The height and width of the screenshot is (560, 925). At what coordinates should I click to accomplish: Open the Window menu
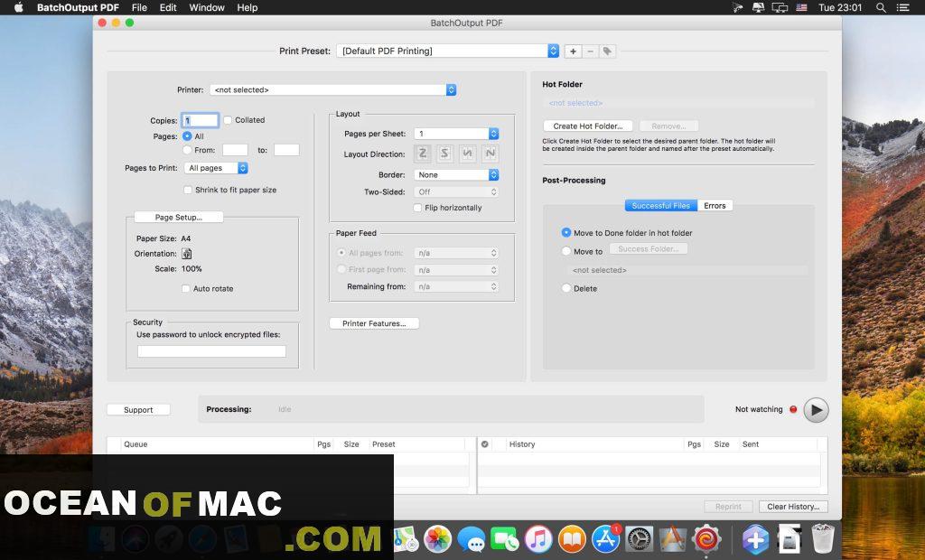[207, 7]
